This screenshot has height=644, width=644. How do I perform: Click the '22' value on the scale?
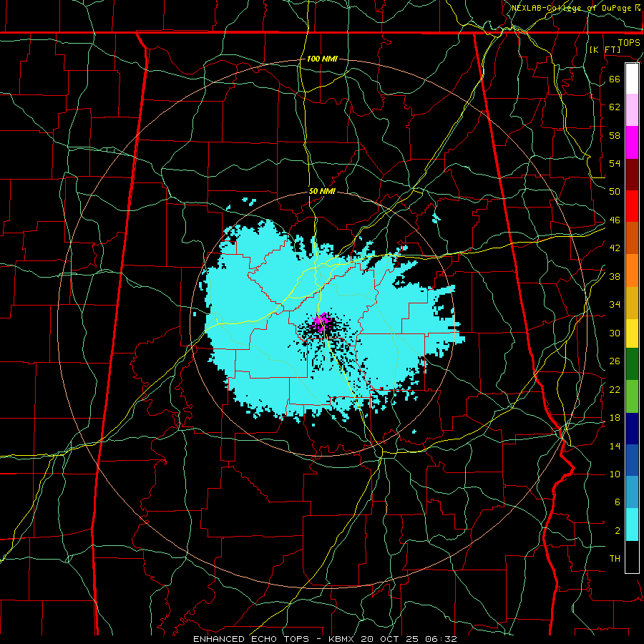pyautogui.click(x=615, y=389)
